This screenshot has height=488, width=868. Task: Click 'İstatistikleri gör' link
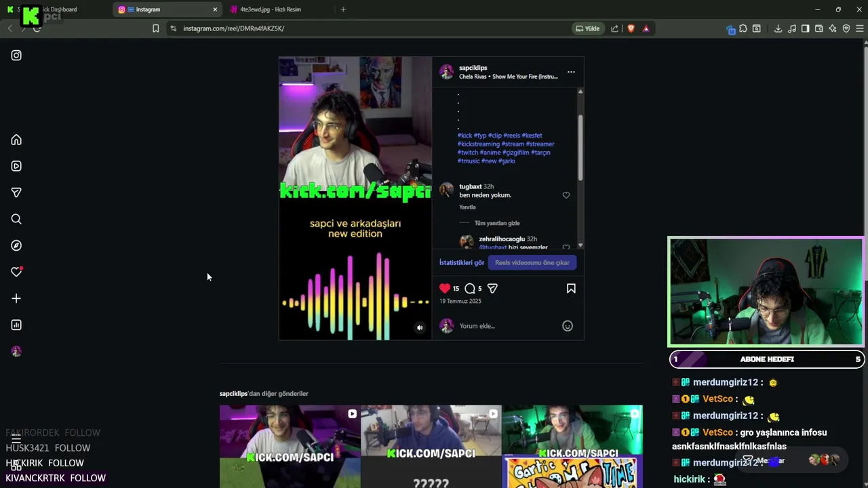pyautogui.click(x=462, y=262)
